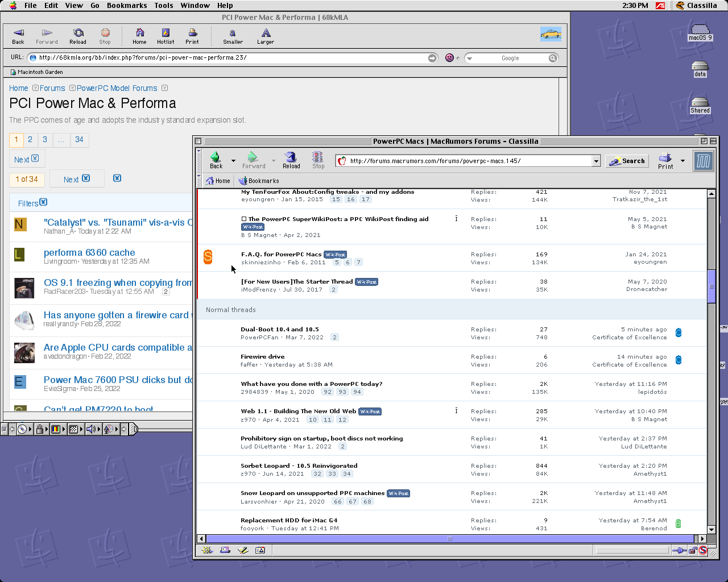The image size is (728, 582).
Task: Open Composer component icon in Classilla status bar
Action: pyautogui.click(x=243, y=550)
